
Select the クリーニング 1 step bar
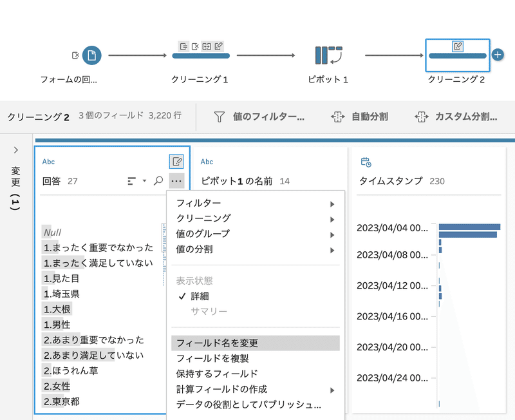[x=201, y=56]
